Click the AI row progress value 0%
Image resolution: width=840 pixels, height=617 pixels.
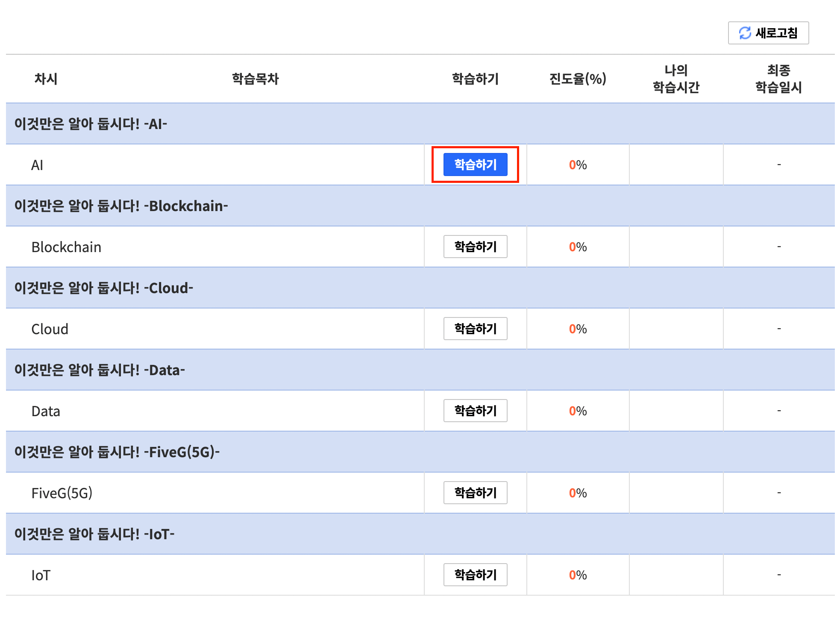pos(578,165)
